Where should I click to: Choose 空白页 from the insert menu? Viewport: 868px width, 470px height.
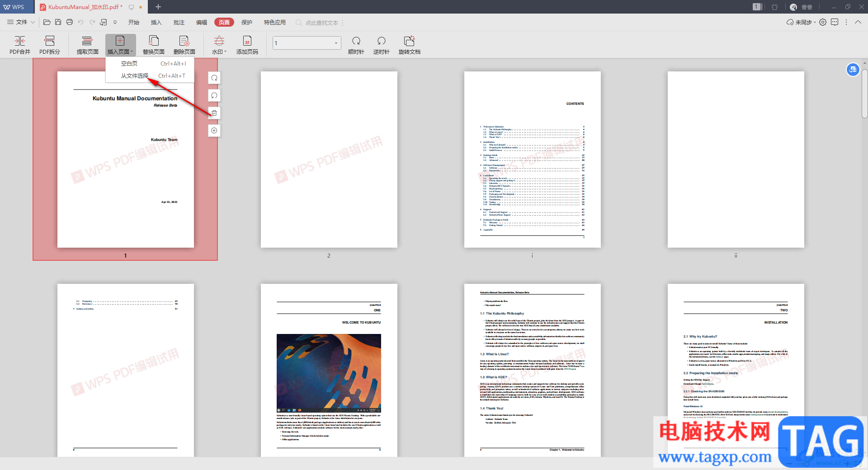click(x=150, y=64)
